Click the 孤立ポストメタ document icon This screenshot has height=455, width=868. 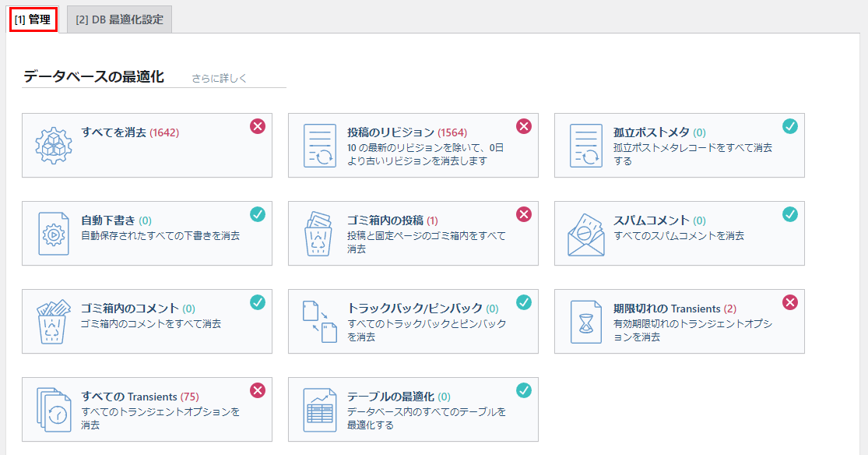pyautogui.click(x=586, y=146)
